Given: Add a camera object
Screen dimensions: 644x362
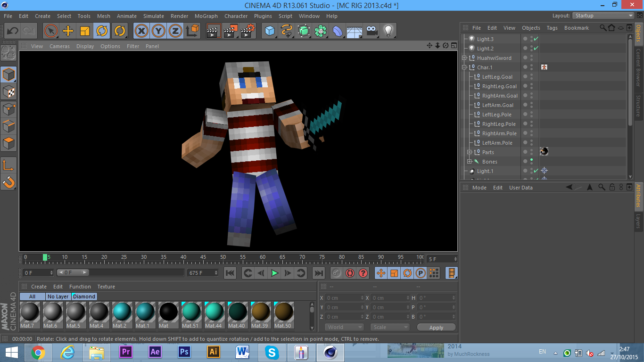Looking at the screenshot, I should [x=372, y=31].
